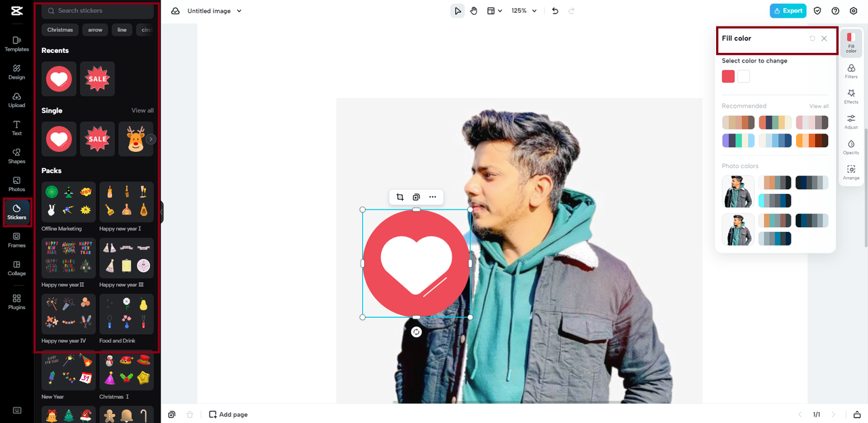The height and width of the screenshot is (423, 868).
Task: Close the Fill color panel
Action: coord(824,39)
